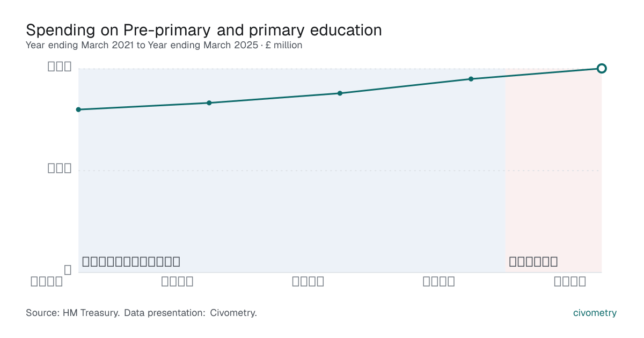Image resolution: width=644 pixels, height=338 pixels.
Task: Click the middle y-axis tick label
Action: pos(60,168)
